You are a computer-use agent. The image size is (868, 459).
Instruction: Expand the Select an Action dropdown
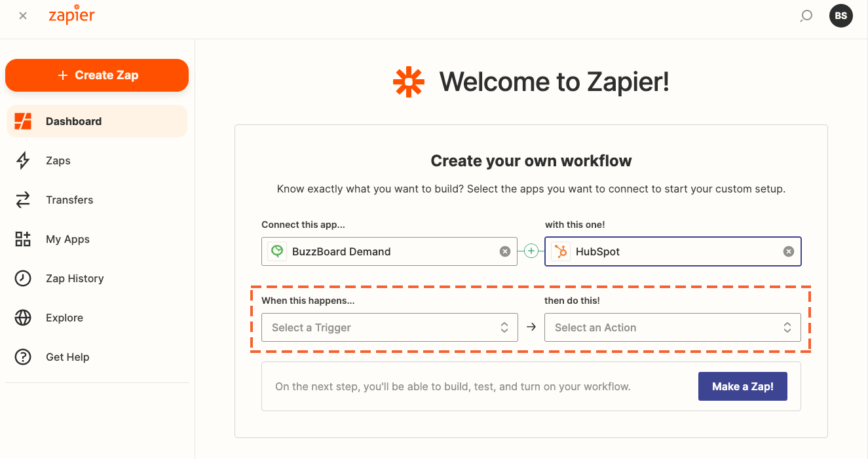673,327
